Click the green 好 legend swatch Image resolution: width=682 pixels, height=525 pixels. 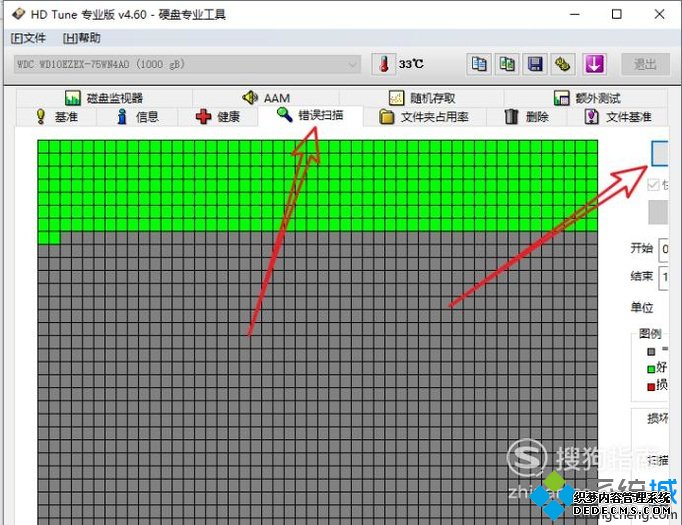[651, 369]
